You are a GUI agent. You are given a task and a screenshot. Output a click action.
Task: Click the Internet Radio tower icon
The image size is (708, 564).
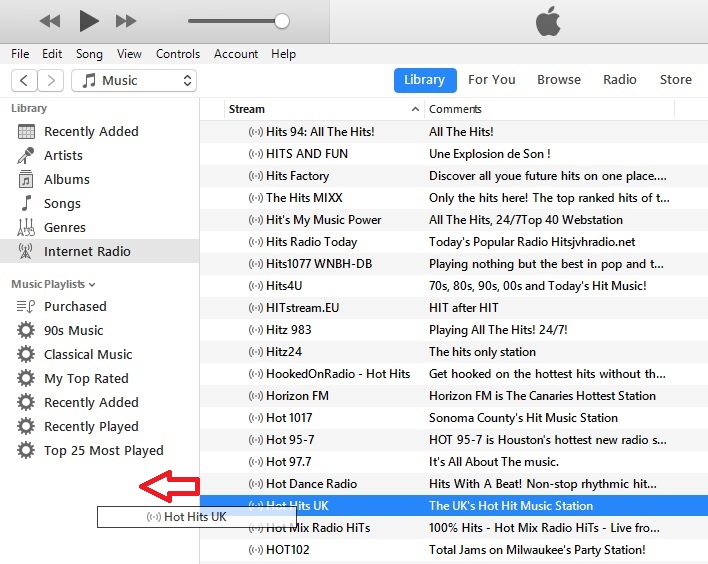pos(26,251)
